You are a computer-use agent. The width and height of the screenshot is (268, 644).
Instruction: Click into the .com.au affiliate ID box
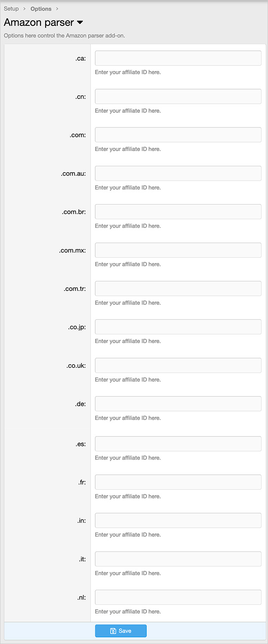coord(178,173)
